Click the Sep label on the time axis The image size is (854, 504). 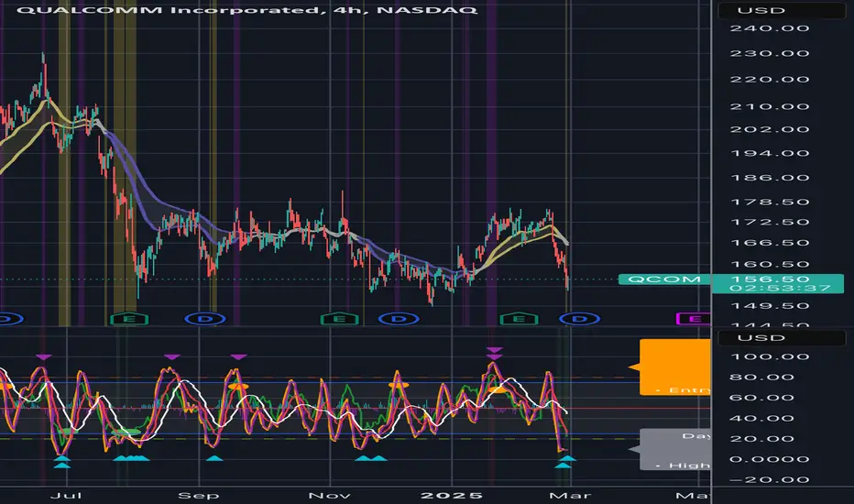pyautogui.click(x=199, y=495)
